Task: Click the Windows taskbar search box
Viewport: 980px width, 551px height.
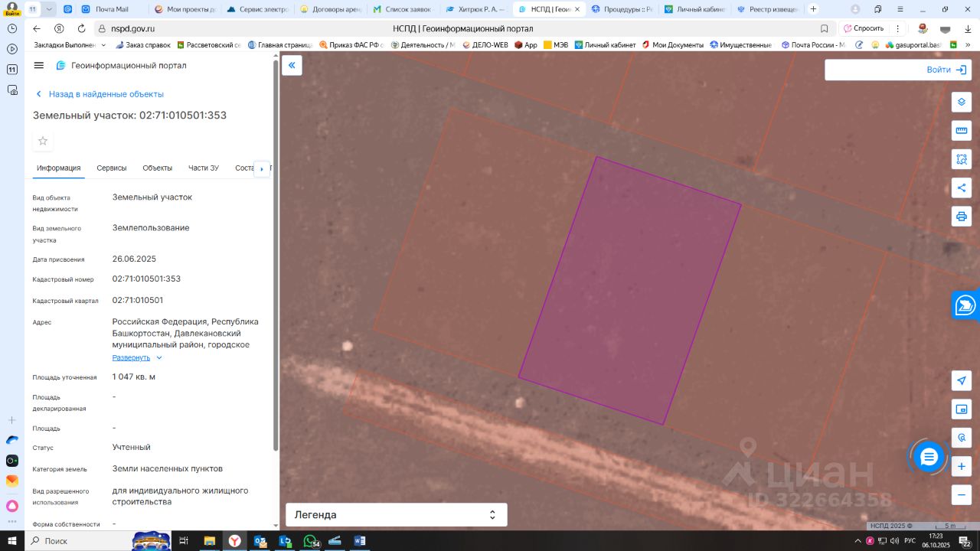Action: pyautogui.click(x=78, y=541)
